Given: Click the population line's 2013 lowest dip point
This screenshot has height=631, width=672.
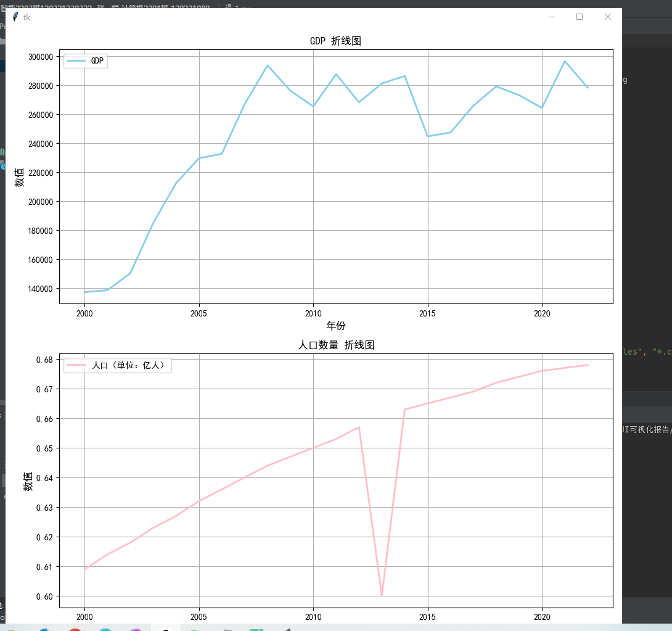Looking at the screenshot, I should click(382, 595).
